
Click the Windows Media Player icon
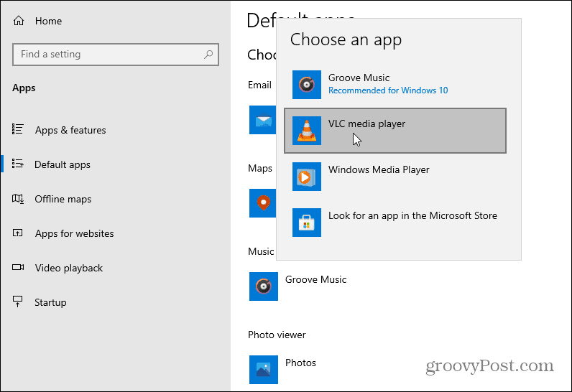coord(307,177)
